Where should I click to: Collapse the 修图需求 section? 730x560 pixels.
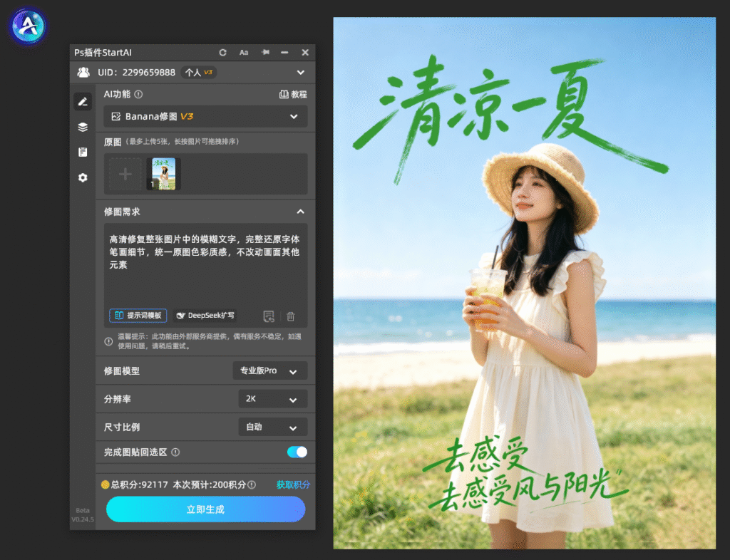(301, 212)
